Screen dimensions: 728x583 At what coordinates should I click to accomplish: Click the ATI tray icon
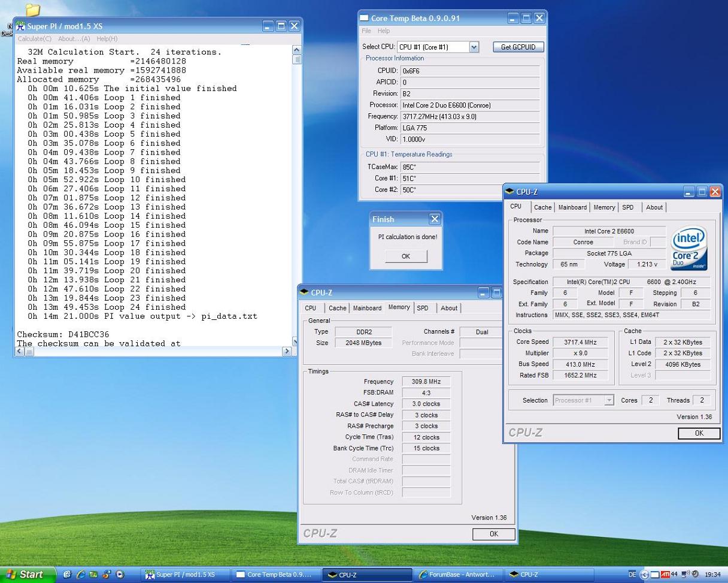coord(665,574)
